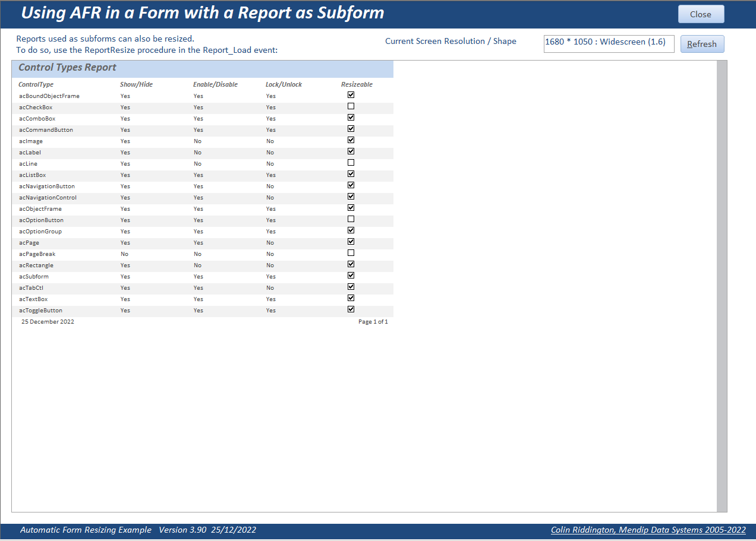The height and width of the screenshot is (541, 756).
Task: Click the Lock/Unlock column header
Action: tap(283, 84)
